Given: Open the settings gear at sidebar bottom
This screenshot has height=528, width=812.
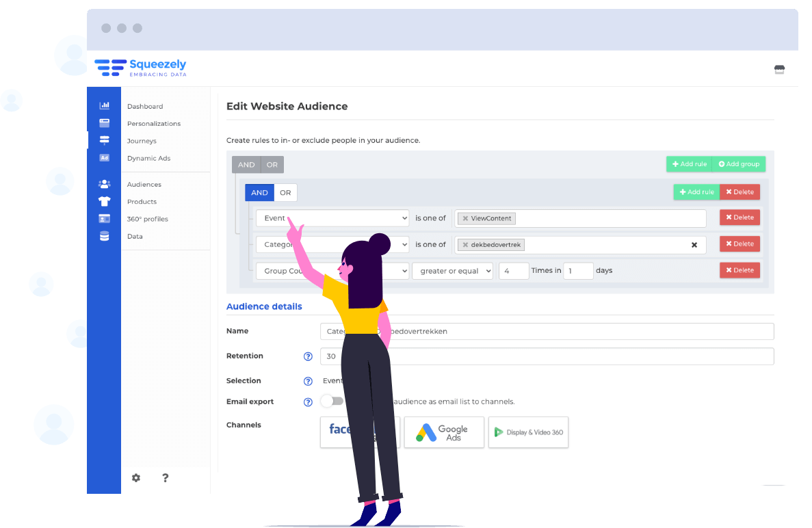Looking at the screenshot, I should point(136,477).
